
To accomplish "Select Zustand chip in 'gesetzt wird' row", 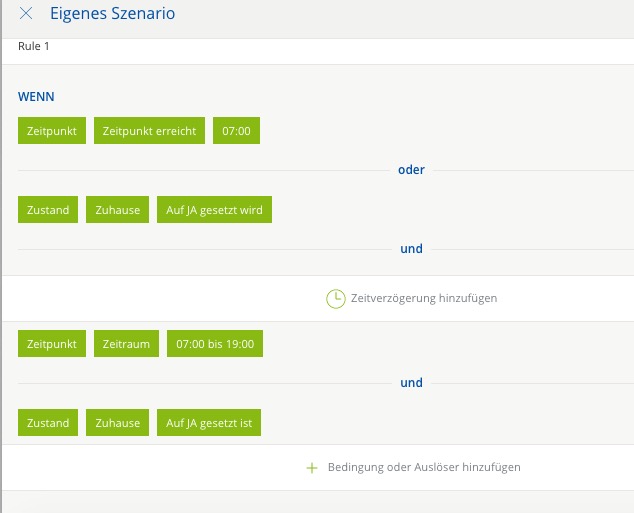I will click(48, 210).
